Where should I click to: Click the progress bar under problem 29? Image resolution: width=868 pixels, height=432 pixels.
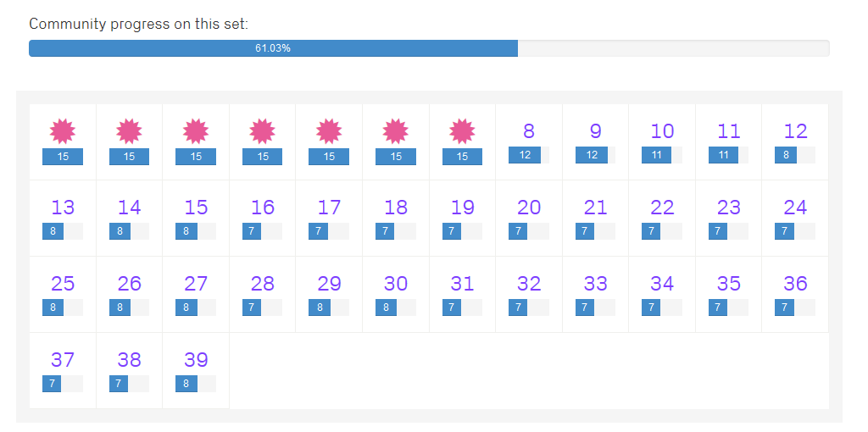point(329,307)
